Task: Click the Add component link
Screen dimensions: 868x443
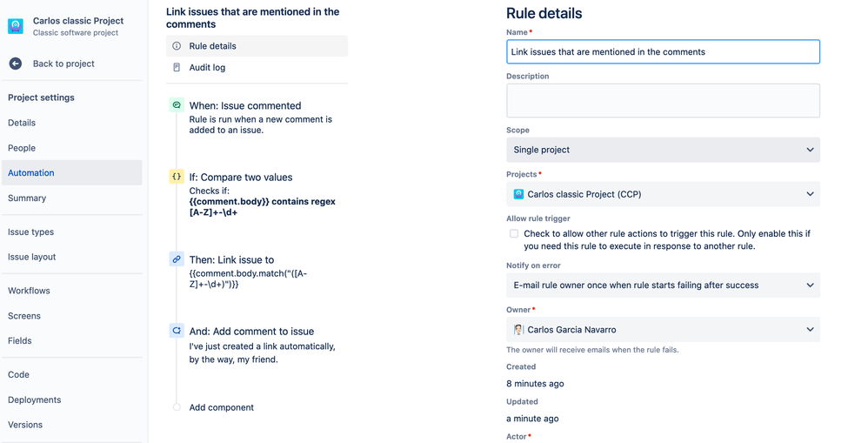Action: click(222, 407)
